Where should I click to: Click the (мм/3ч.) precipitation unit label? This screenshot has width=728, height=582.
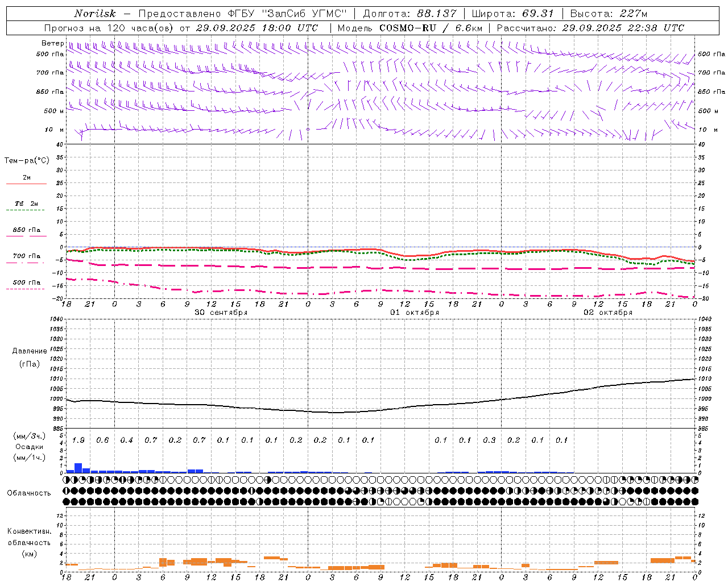click(x=28, y=436)
